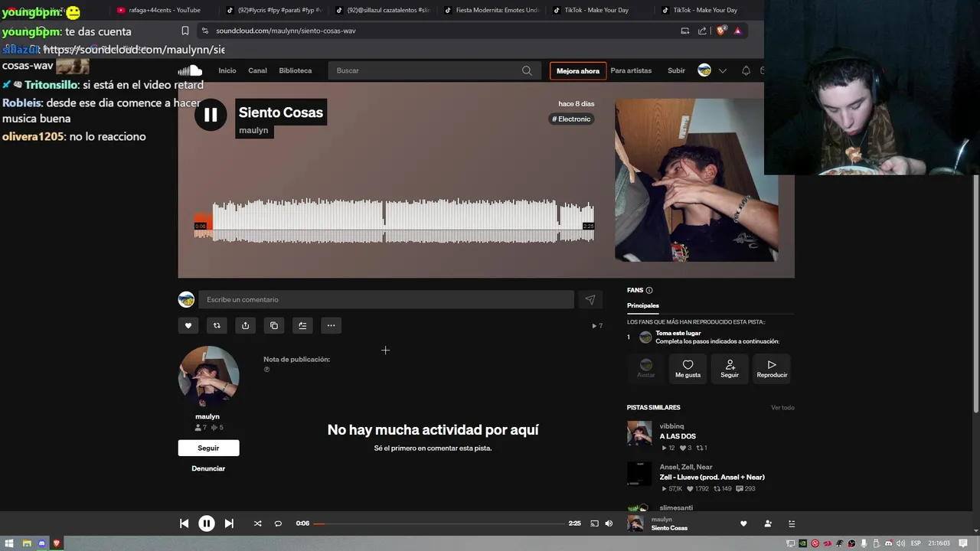This screenshot has width=980, height=551.
Task: Open the Inicio page
Action: 227,70
